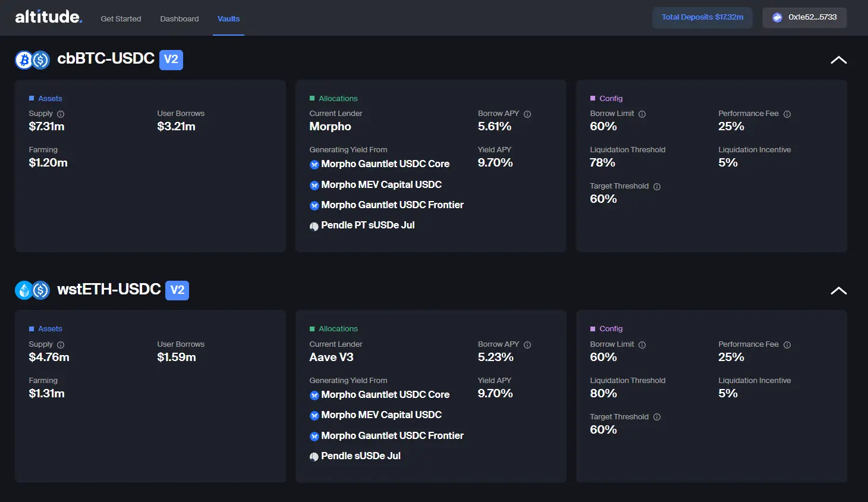Click Morpho Gauntlet USDC Core in wstETH-USDC
This screenshot has height=502, width=868.
pos(385,394)
